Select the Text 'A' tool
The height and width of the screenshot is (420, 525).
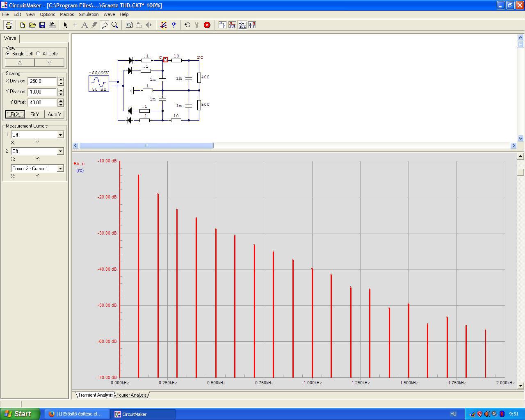point(84,25)
